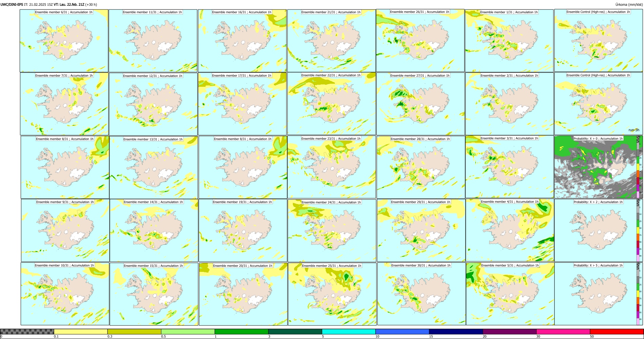Click the 'Úrkoma (mm/klst)' unit label
The width and height of the screenshot is (644, 339).
click(629, 4)
